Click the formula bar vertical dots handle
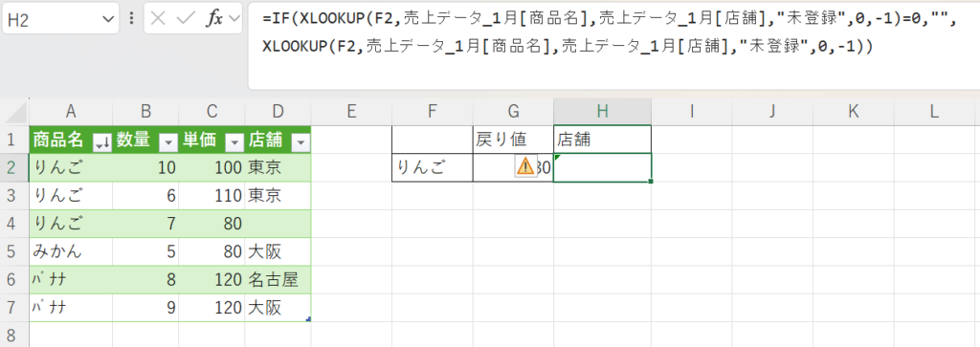The height and width of the screenshot is (347, 980). click(x=131, y=18)
